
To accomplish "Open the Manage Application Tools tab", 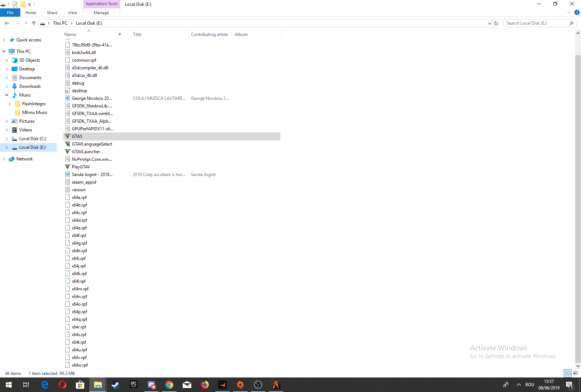I will click(x=101, y=13).
